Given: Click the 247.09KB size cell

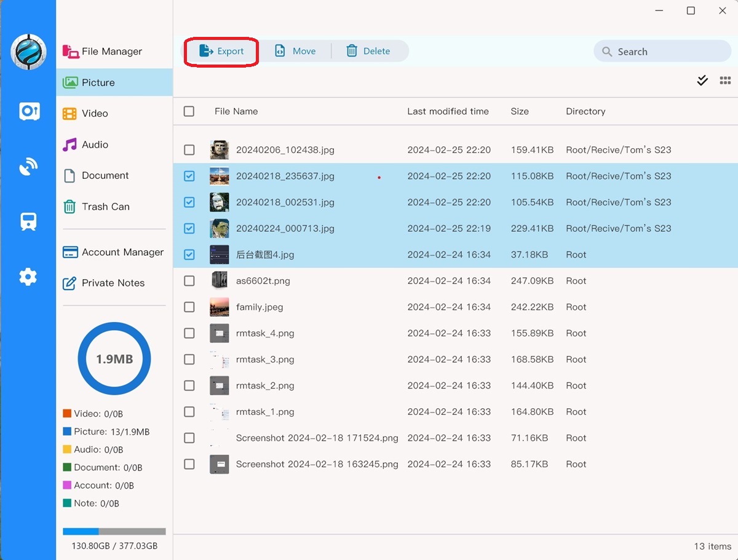Looking at the screenshot, I should pos(532,281).
